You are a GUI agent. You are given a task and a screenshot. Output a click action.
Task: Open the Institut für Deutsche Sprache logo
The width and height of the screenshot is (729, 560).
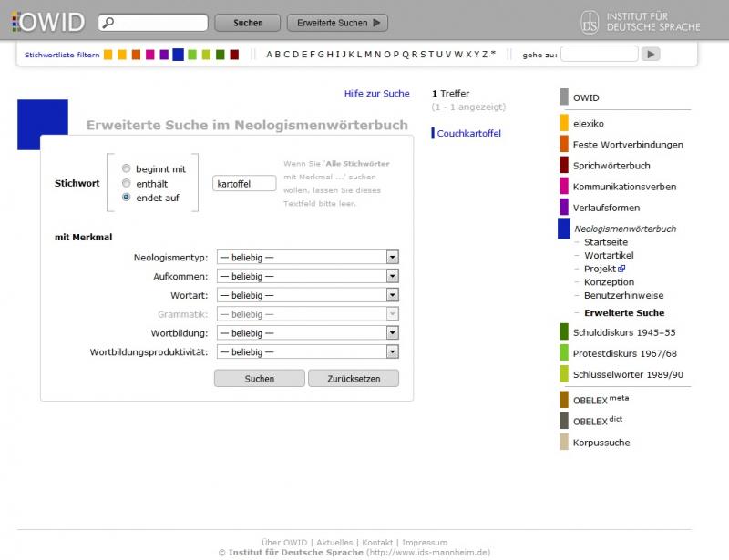641,22
